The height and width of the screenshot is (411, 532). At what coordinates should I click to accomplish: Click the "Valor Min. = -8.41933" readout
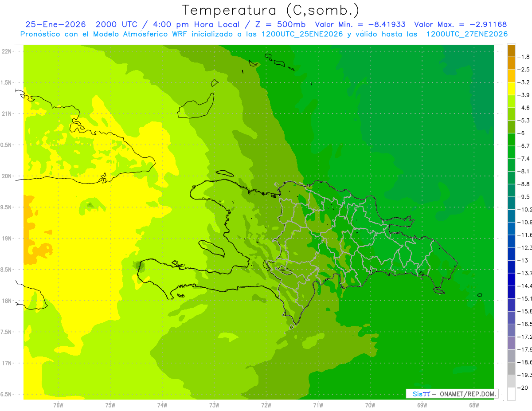click(x=360, y=24)
